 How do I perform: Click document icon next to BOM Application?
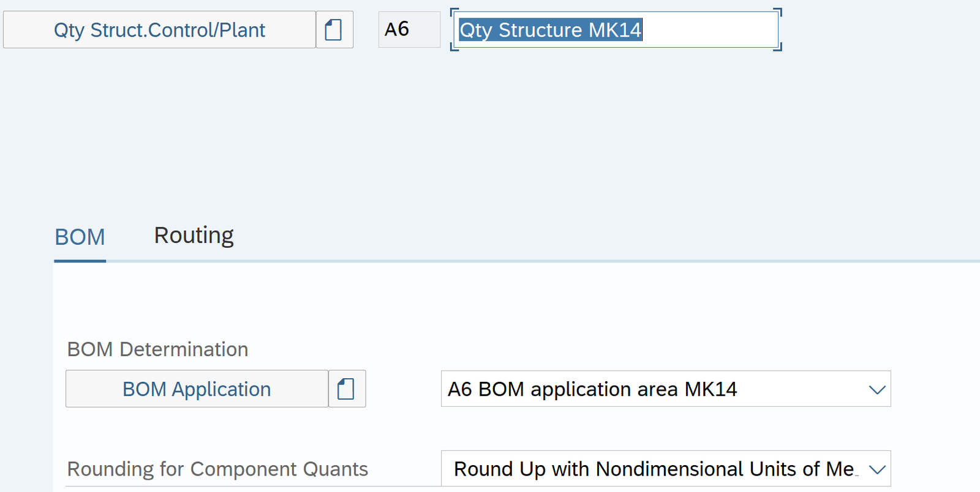(347, 389)
